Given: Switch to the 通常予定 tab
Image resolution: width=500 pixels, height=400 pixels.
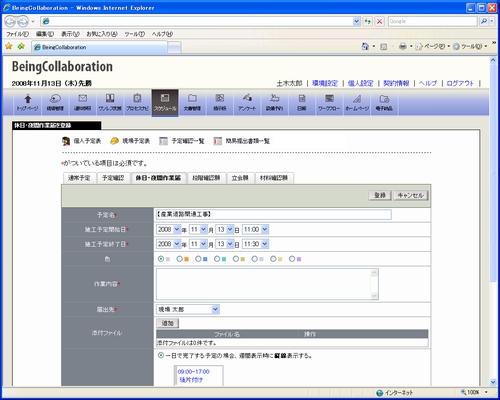Looking at the screenshot, I should point(79,178).
